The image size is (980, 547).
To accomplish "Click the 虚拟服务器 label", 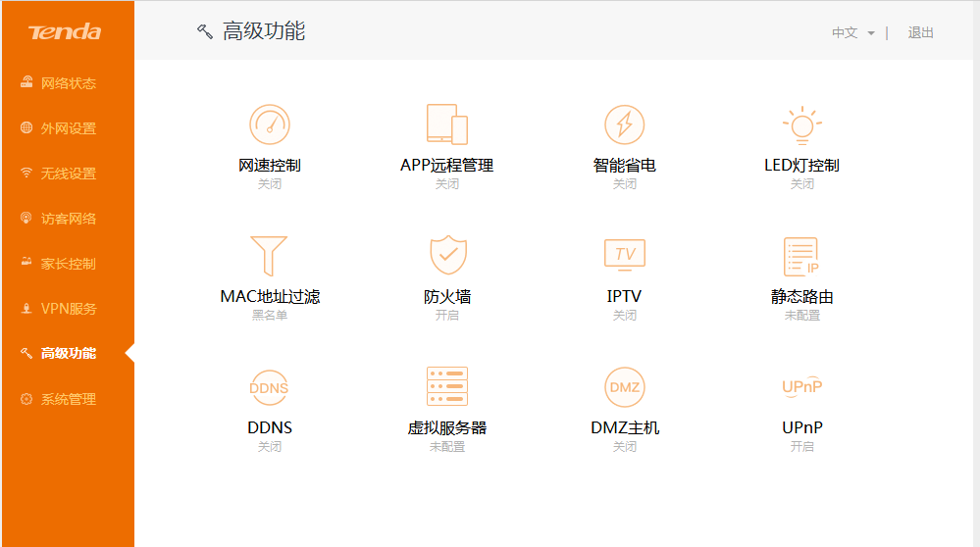I will pos(447,427).
